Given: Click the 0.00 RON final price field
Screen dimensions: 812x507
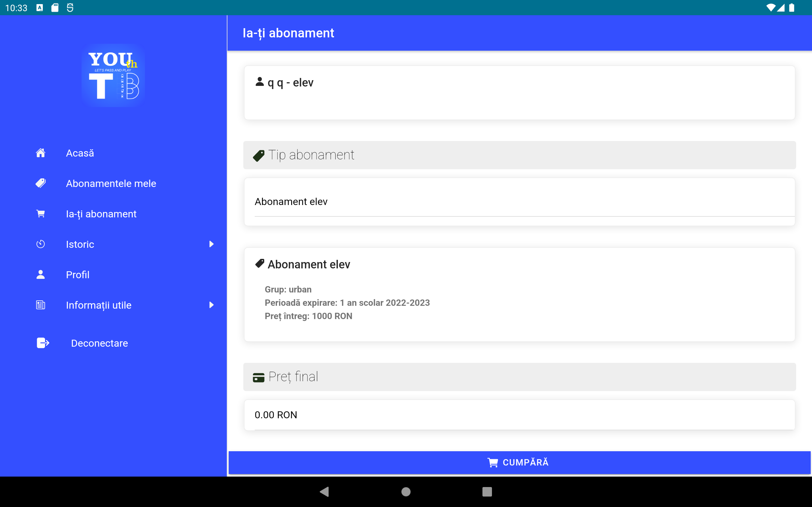Looking at the screenshot, I should coord(520,415).
